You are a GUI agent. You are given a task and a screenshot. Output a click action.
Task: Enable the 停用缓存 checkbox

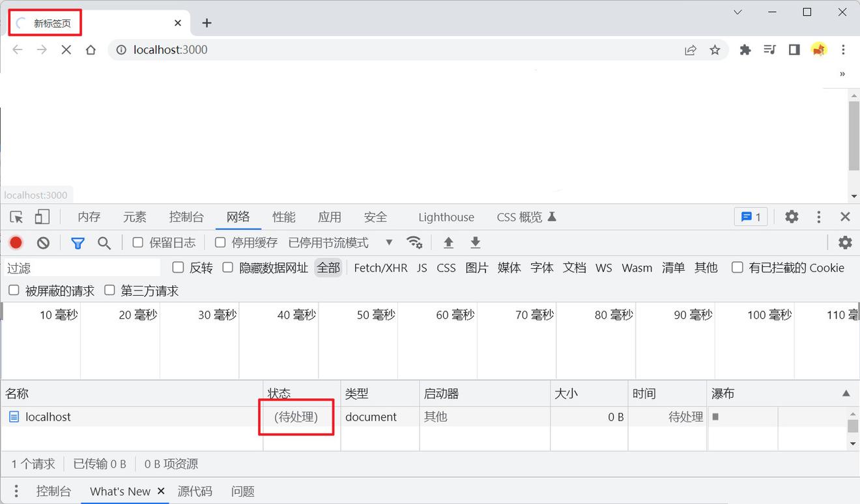(220, 242)
